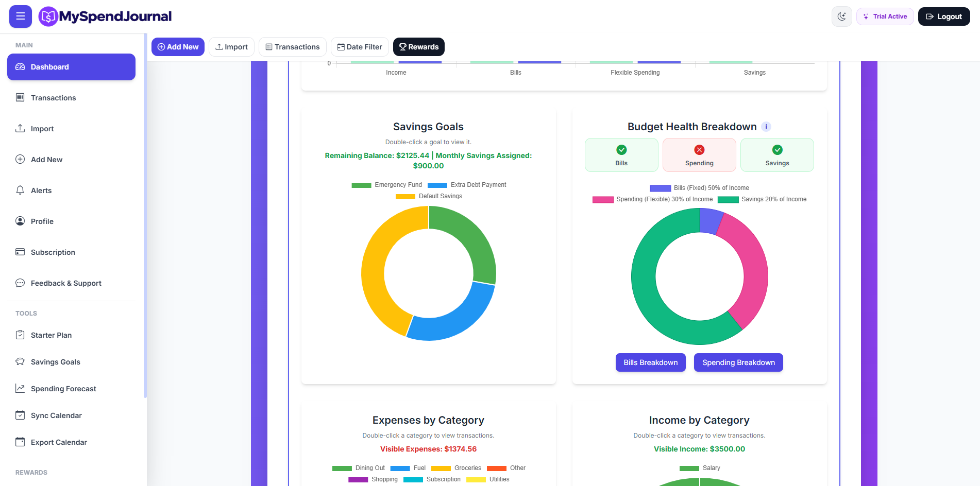Toggle Dining Out legend swatch

(342, 468)
